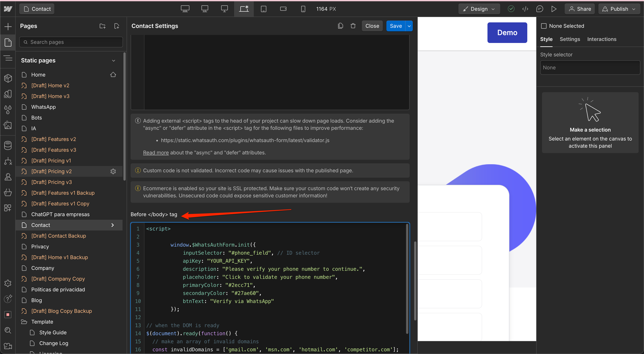Click the home icon on Home row

pyautogui.click(x=113, y=75)
